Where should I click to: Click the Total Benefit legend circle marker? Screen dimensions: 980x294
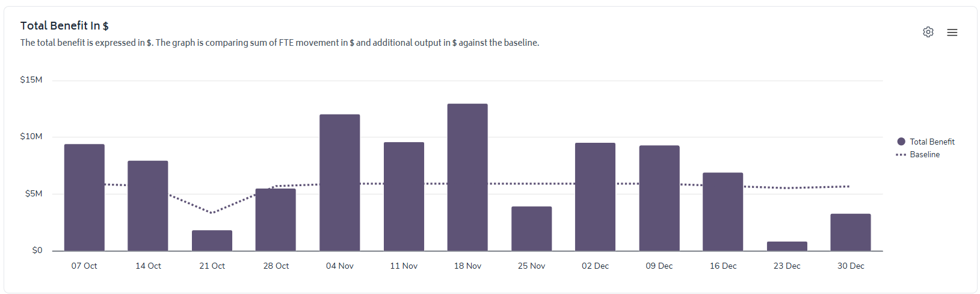[901, 142]
